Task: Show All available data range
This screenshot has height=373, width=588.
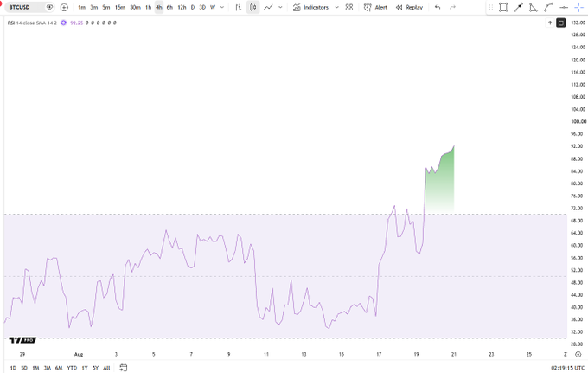Action: tap(106, 368)
